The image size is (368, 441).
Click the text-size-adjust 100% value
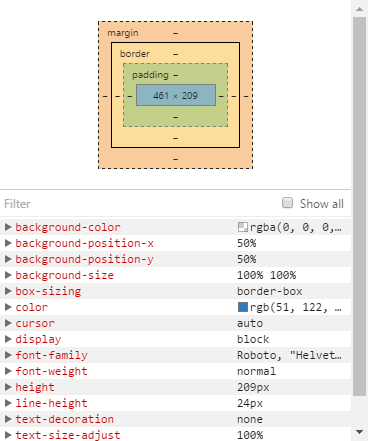[250, 435]
